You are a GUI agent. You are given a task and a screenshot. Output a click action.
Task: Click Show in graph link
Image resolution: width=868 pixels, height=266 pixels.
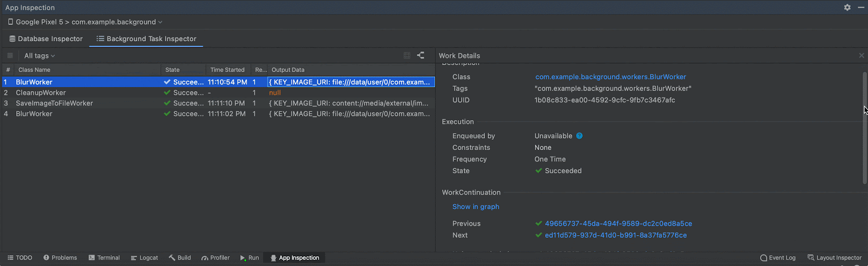pyautogui.click(x=476, y=207)
